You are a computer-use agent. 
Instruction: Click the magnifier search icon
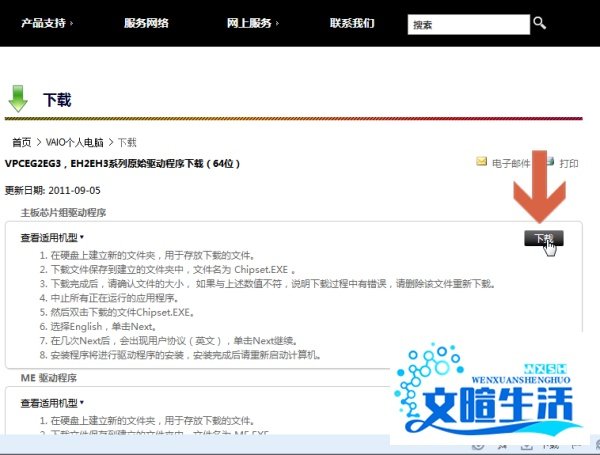(540, 23)
